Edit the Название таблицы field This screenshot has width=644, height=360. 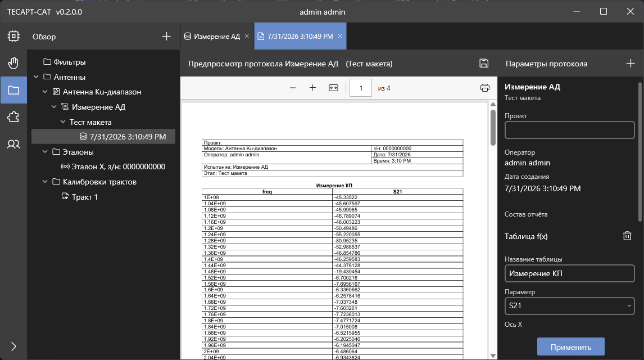(x=569, y=274)
